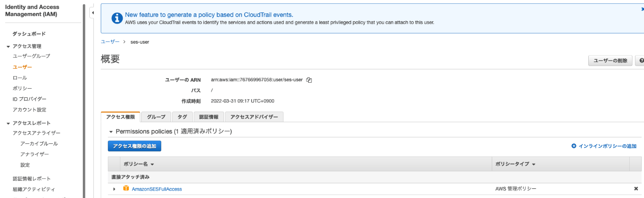Close the CloudTrail feature banner
Screen dimensions: 644x198
pyautogui.click(x=642, y=9)
